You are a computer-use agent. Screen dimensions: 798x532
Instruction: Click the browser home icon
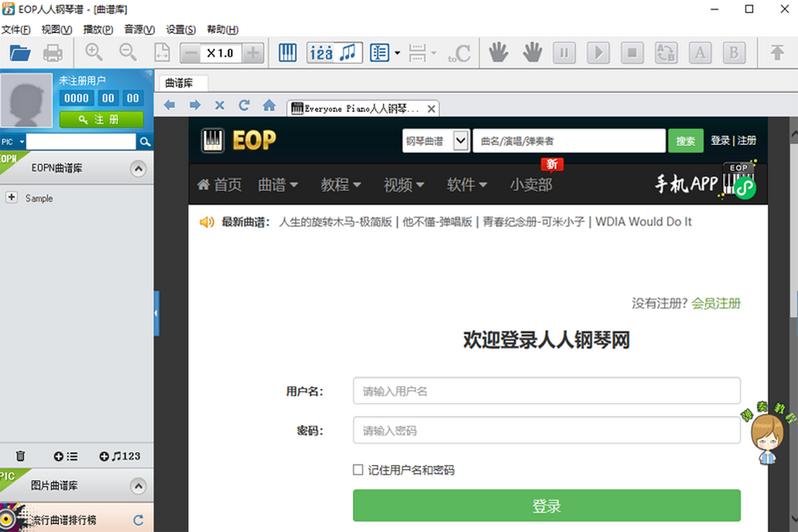269,105
